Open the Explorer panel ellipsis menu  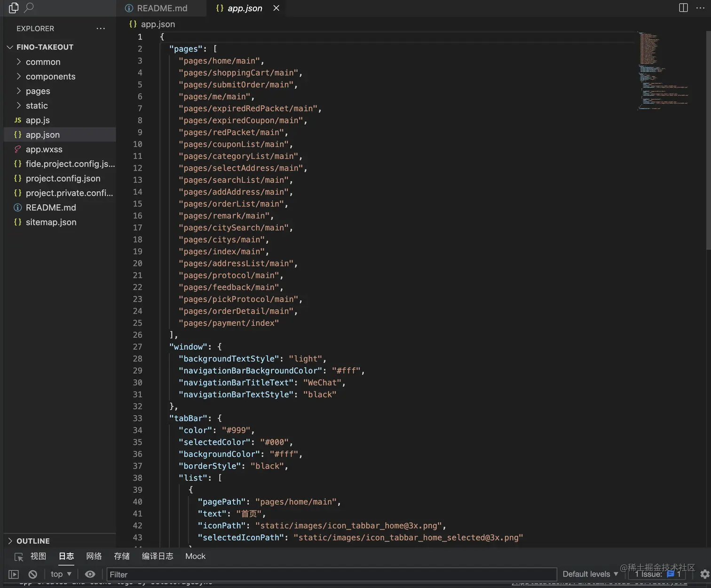101,29
